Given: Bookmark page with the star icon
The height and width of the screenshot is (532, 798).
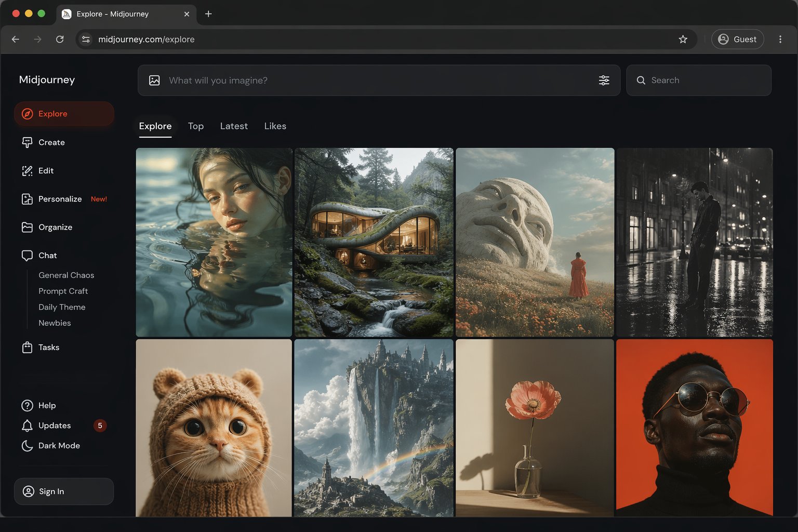Looking at the screenshot, I should point(683,39).
